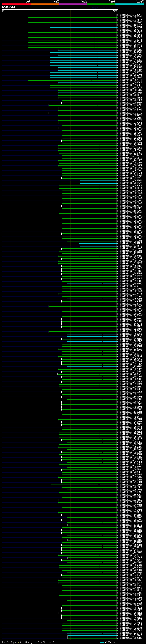The height and width of the screenshot is (644, 146).
Task: Click the red 20% identity legend segment
Action: [x=16, y=4]
